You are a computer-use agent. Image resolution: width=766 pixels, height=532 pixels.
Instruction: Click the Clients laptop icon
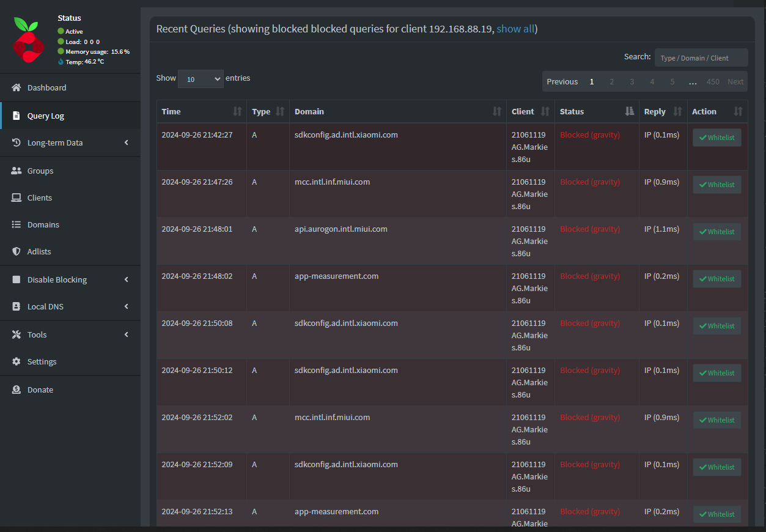pyautogui.click(x=17, y=198)
